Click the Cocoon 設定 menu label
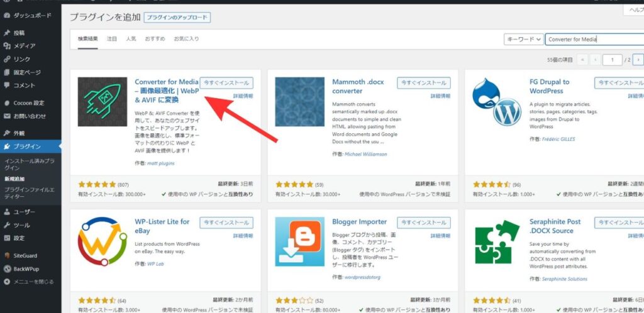 coord(29,103)
